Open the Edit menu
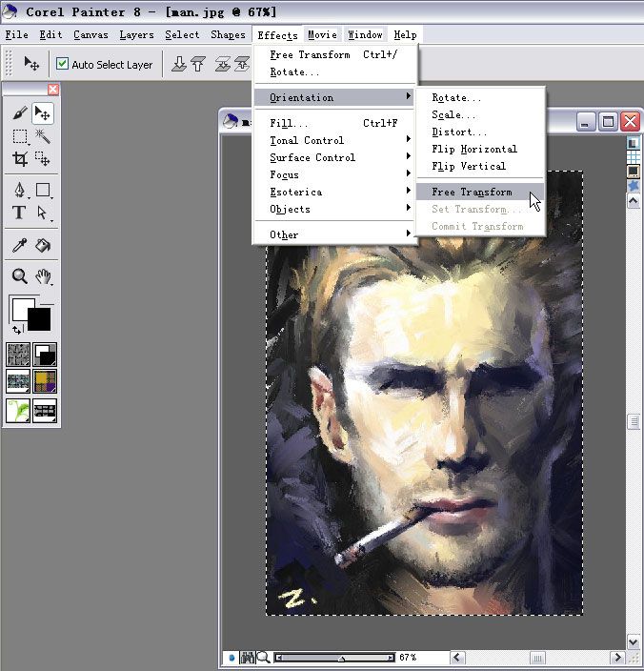Image resolution: width=644 pixels, height=671 pixels. click(x=50, y=34)
